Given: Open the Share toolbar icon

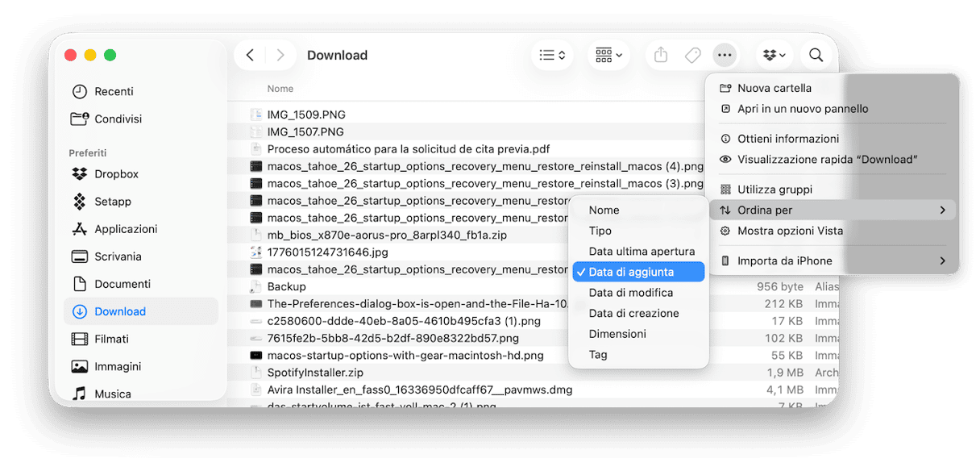Looking at the screenshot, I should (661, 55).
